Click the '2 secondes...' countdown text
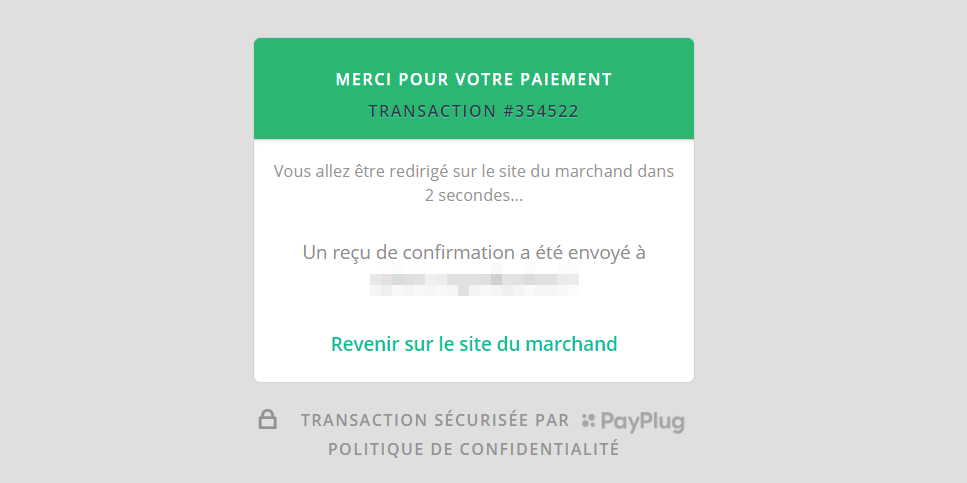The width and height of the screenshot is (967, 483). click(474, 195)
